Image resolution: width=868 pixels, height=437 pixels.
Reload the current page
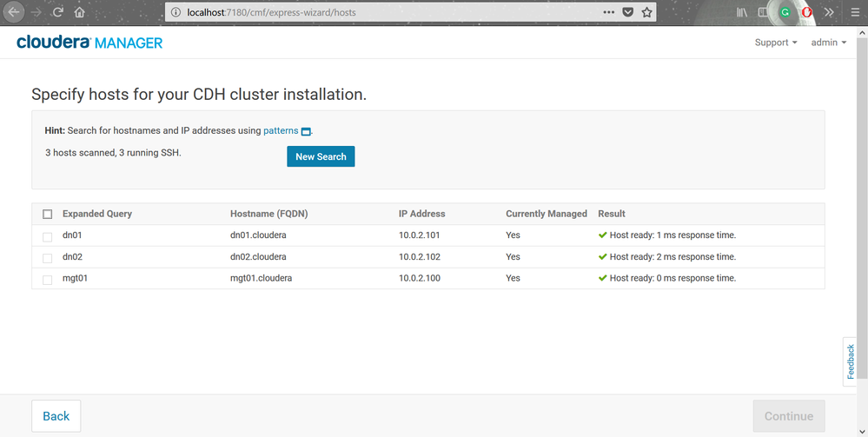point(58,13)
